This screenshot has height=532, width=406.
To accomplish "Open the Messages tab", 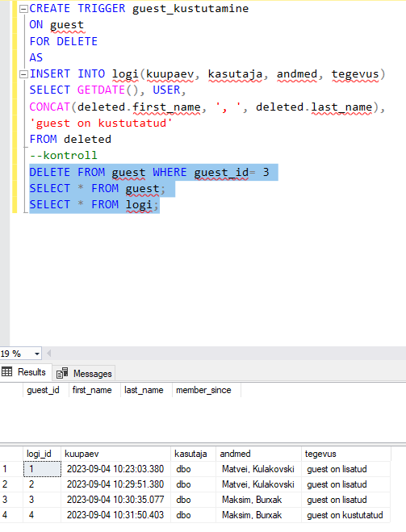I will (84, 373).
